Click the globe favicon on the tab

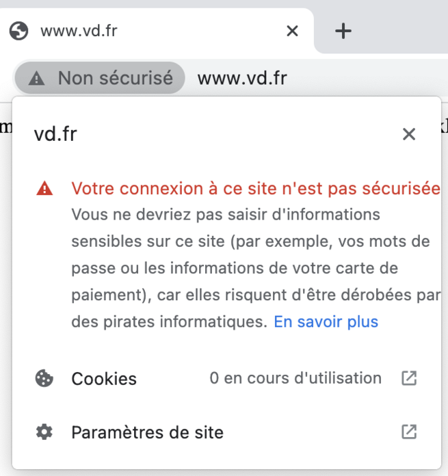pos(19,31)
